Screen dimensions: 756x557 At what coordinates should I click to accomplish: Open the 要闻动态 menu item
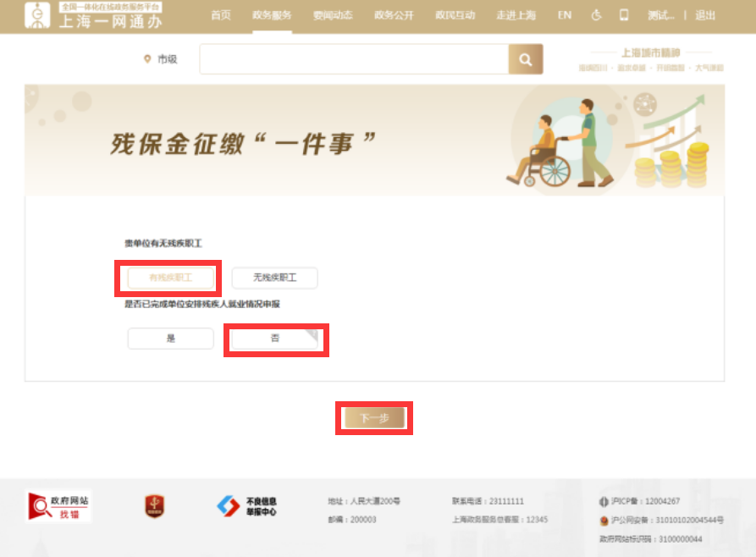coord(333,14)
